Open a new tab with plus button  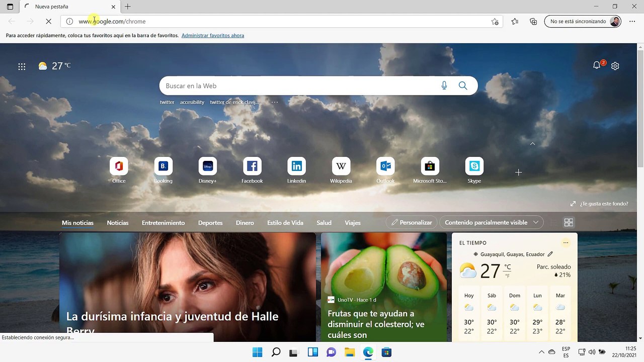coord(128,7)
